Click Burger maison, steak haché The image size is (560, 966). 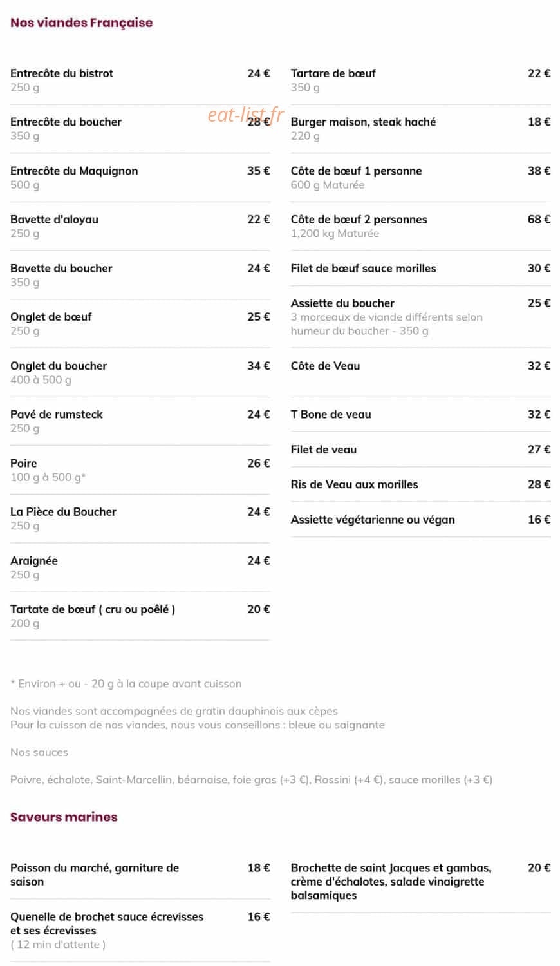pos(420,129)
